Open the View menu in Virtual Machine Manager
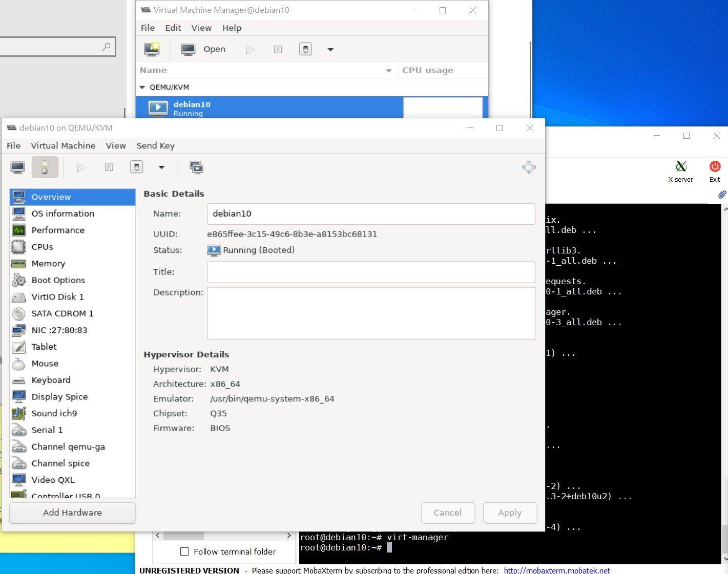Image resolution: width=728 pixels, height=574 pixels. pos(201,28)
